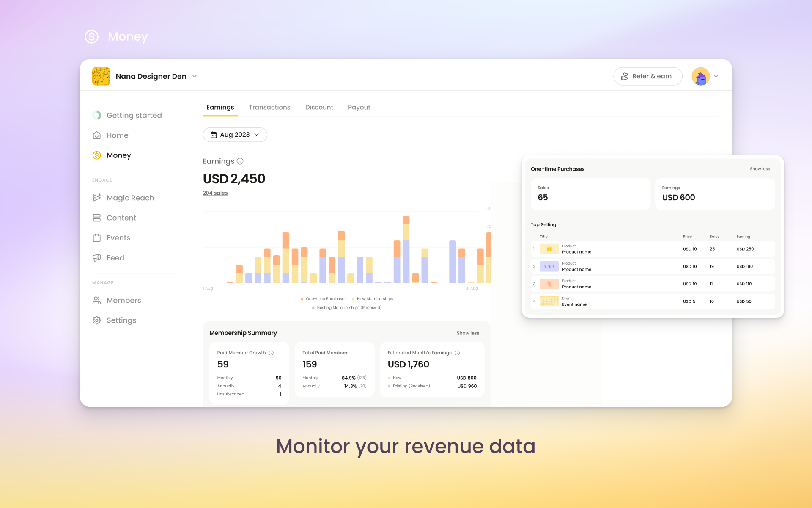Click the Events calendar icon
This screenshot has height=508, width=812.
[96, 237]
